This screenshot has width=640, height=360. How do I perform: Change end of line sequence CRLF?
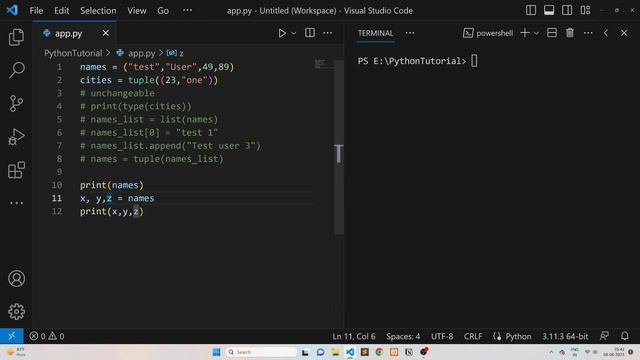coord(473,336)
